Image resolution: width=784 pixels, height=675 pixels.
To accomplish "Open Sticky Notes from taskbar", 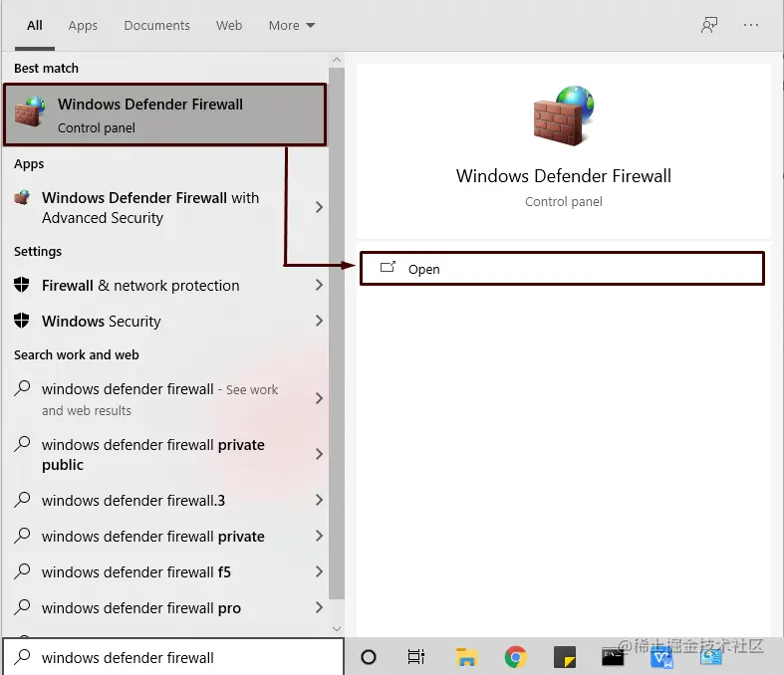I will pos(565,657).
